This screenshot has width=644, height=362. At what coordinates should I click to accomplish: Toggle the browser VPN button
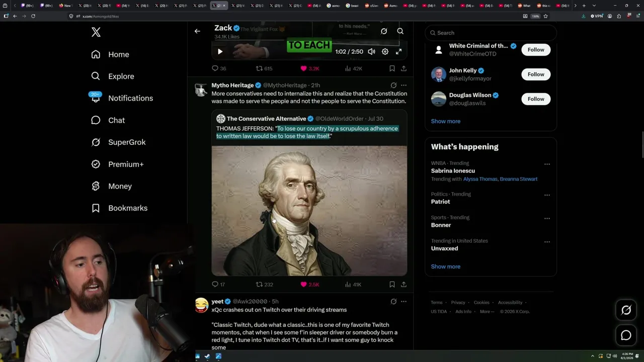pyautogui.click(x=597, y=16)
